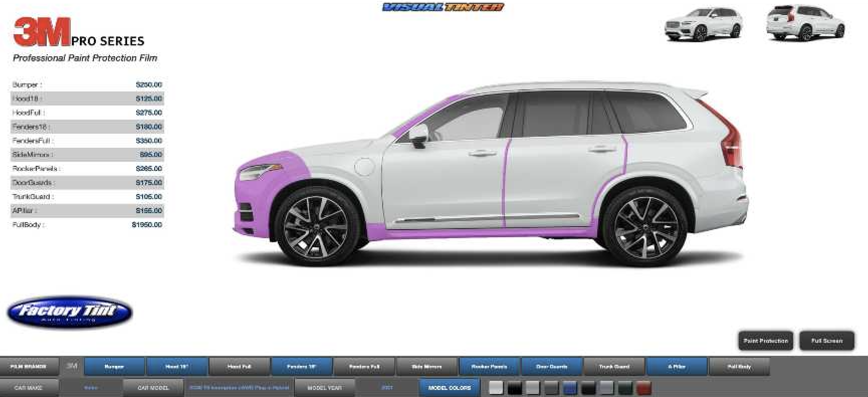Viewport: 868px width, 397px height.
Task: Click the 3M Pro Series logo
Action: tap(79, 32)
